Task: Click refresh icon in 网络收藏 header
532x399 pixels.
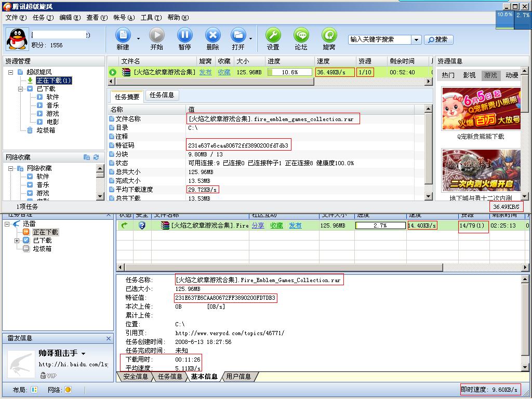Action: click(96, 157)
